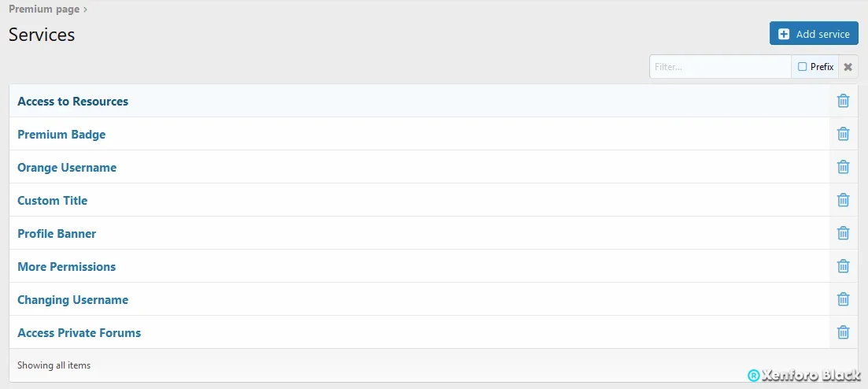Open the Access to Resources service
This screenshot has width=868, height=389.
point(73,102)
